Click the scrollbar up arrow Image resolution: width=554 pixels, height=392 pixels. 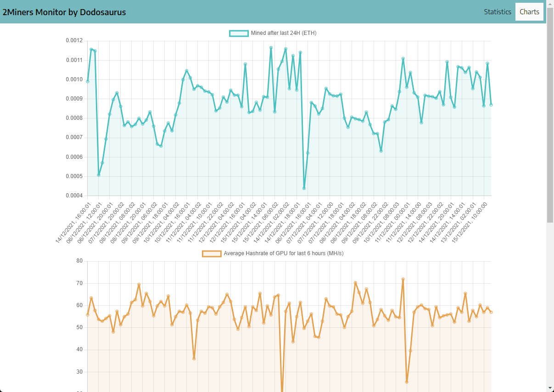(x=550, y=4)
